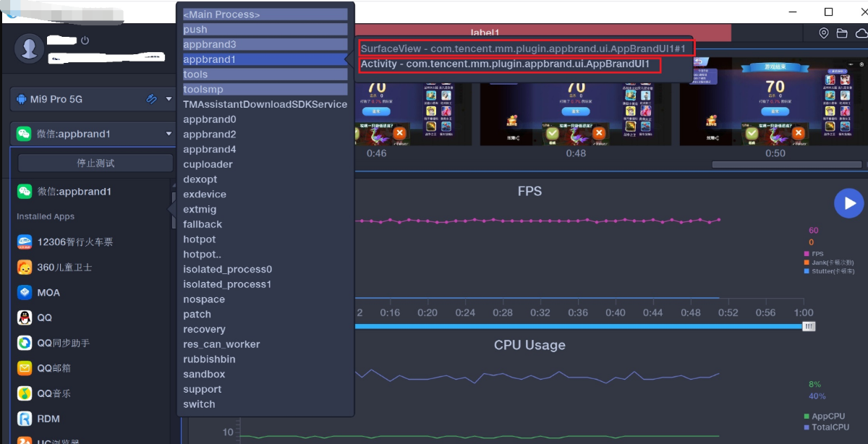
Task: Expand the Mi9 Pro 5G device dropdown
Action: (169, 99)
